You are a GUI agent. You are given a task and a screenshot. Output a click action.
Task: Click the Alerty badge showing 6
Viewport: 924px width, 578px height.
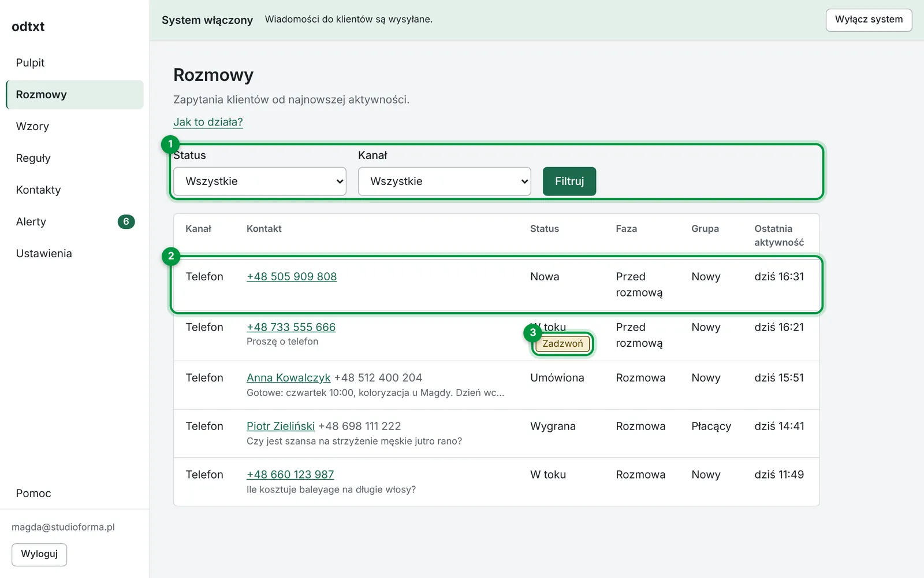126,221
